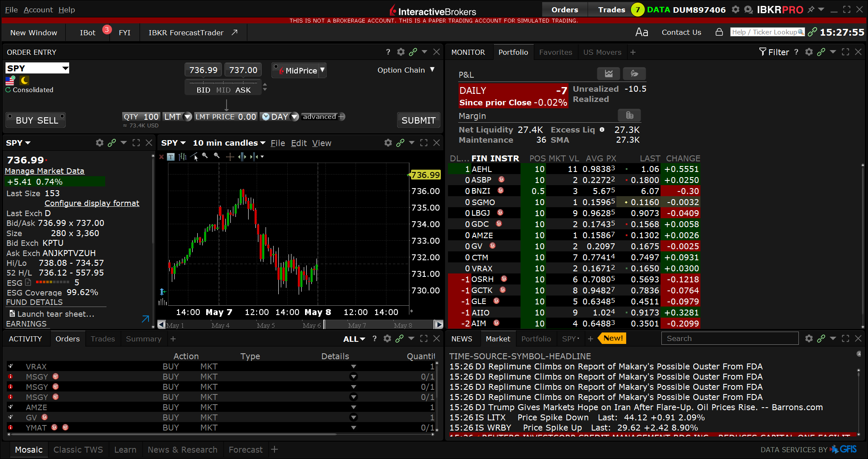
Task: Choose MID on the price selector
Action: click(223, 90)
